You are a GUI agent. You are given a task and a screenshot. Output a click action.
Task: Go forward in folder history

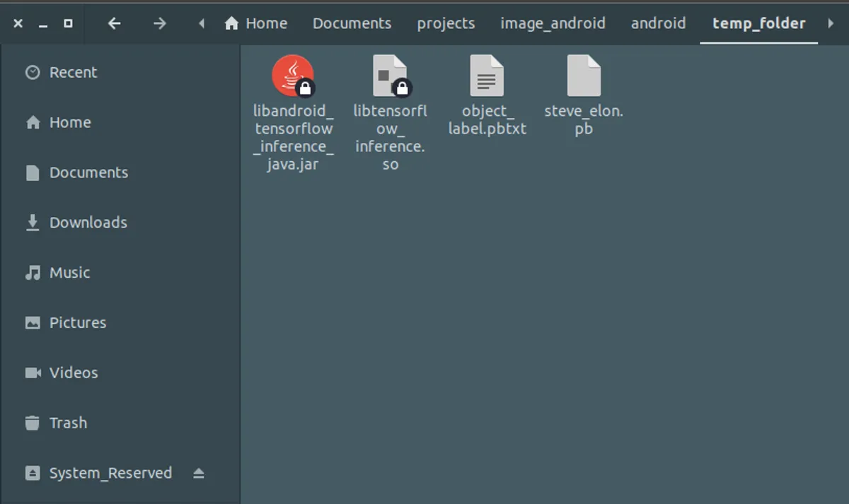pyautogui.click(x=160, y=23)
